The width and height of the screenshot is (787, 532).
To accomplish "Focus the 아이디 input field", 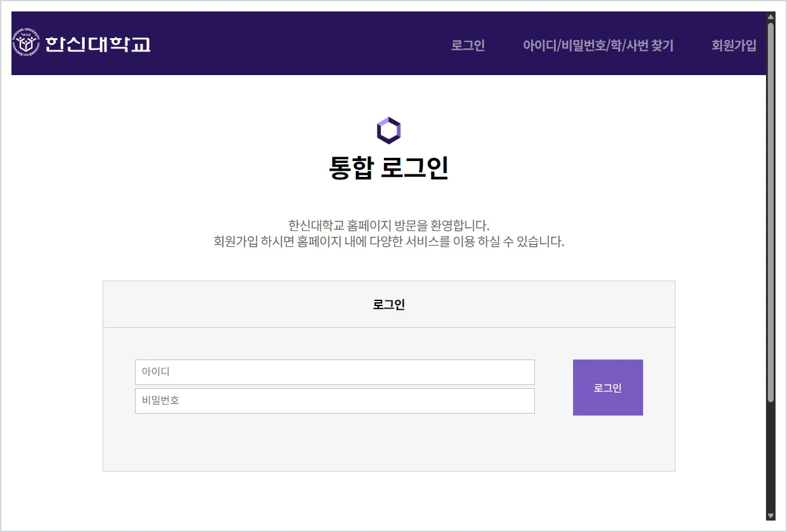I will pos(335,372).
